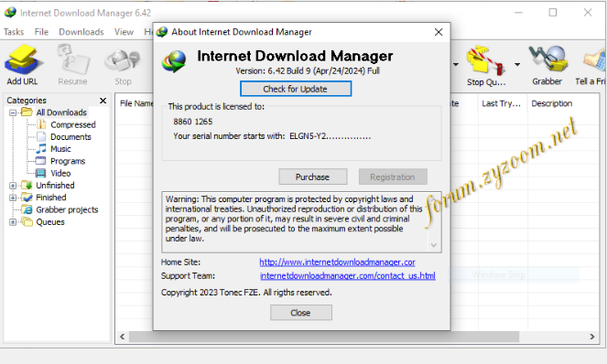Click Copyright 2023 Tonec FZE text

[246, 293]
